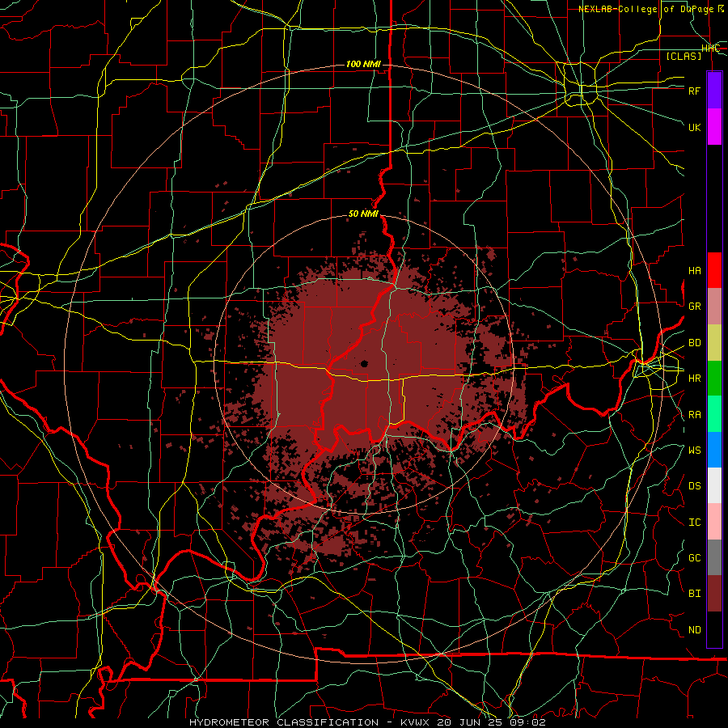Image resolution: width=728 pixels, height=728 pixels.
Task: Click the RF legend label
Action: (694, 91)
